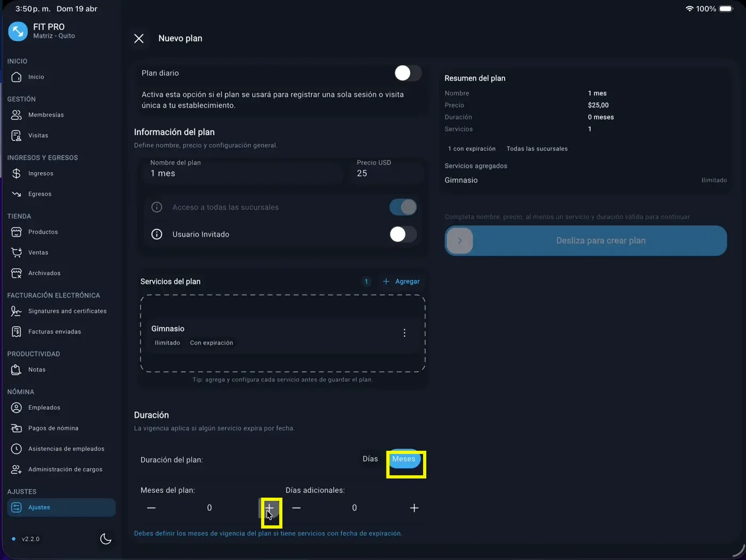This screenshot has height=560, width=746.
Task: Open Notas clipboard icon
Action: click(x=17, y=370)
